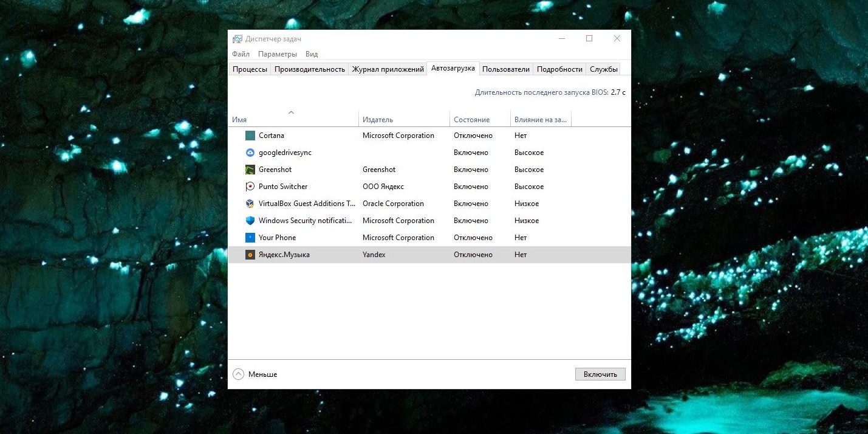Expand the Вид menu
The height and width of the screenshot is (434, 868).
click(311, 53)
